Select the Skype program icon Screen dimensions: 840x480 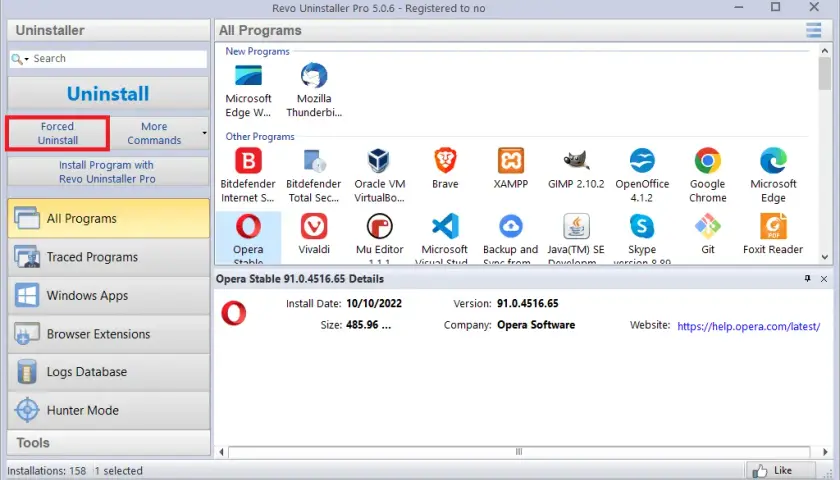[x=642, y=227]
